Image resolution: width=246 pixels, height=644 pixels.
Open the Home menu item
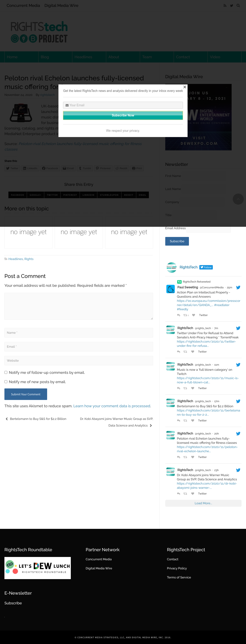click(21, 57)
